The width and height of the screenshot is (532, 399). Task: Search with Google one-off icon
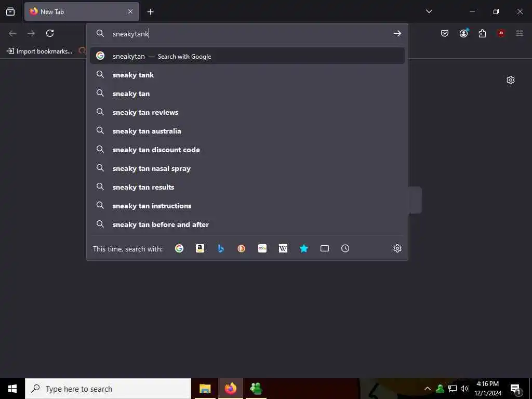179,248
